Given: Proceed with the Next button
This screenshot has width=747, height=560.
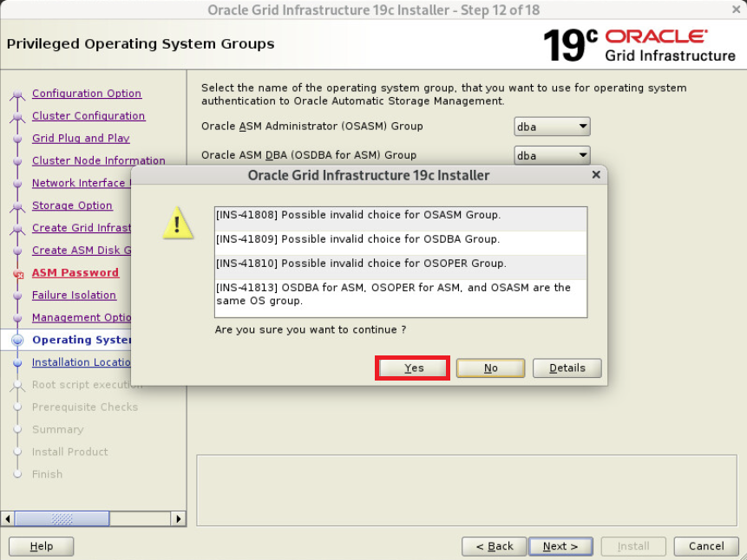Looking at the screenshot, I should point(560,546).
